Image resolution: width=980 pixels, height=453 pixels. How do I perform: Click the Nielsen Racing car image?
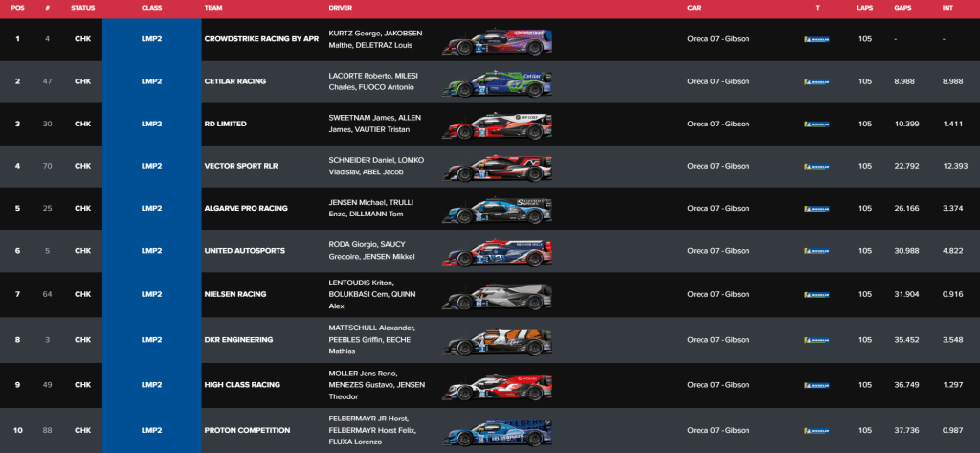497,297
